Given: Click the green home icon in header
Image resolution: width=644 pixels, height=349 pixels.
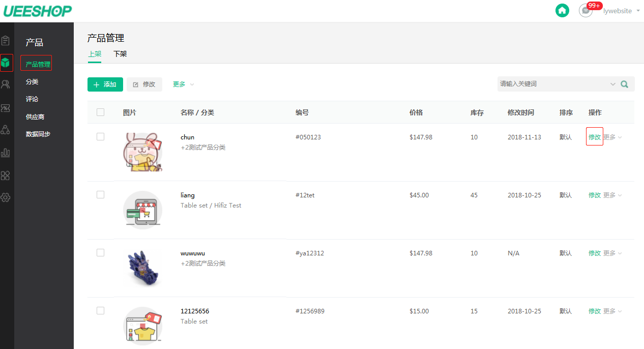Looking at the screenshot, I should (x=562, y=10).
